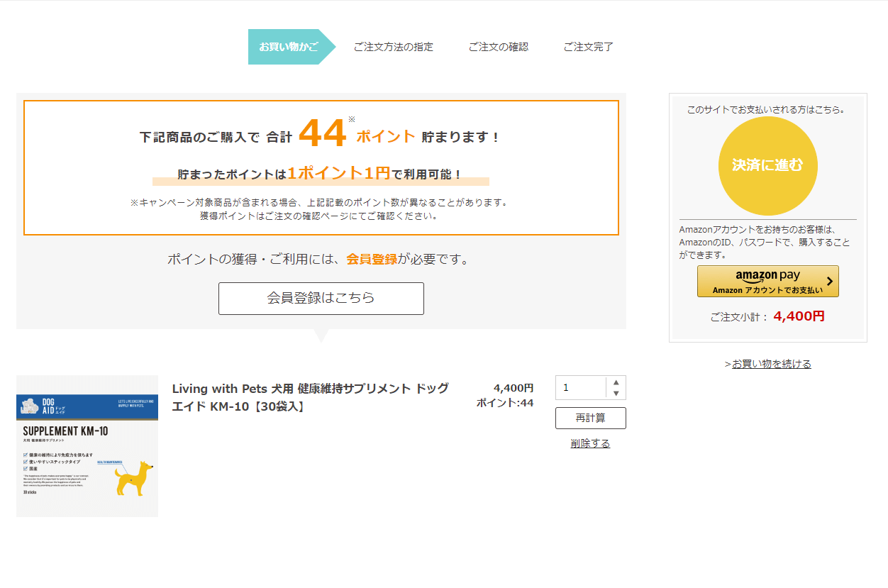Select the お買い物かご step tab
The height and width of the screenshot is (588, 888).
(288, 47)
